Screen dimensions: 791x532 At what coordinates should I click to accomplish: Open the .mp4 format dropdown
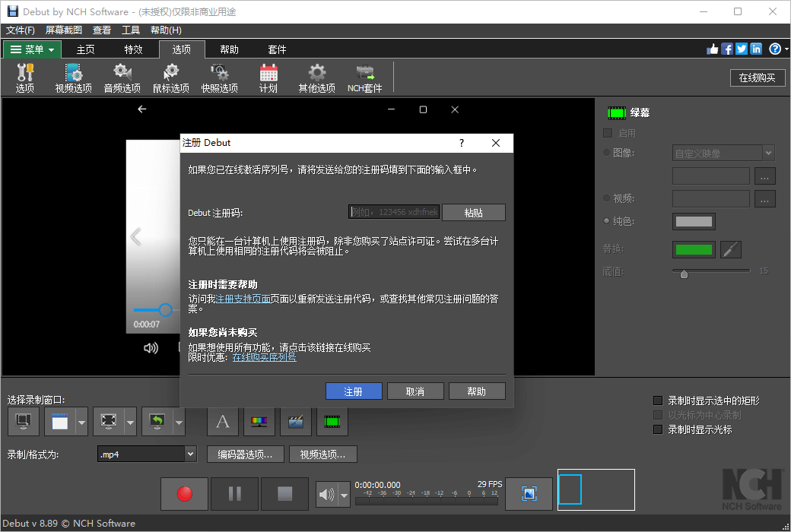click(x=146, y=454)
